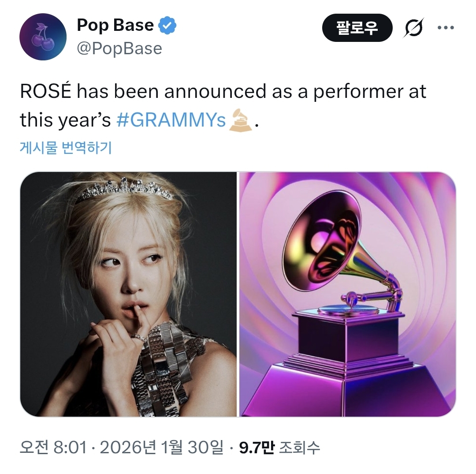476x474 pixels.
Task: Open the Grok slashed-circle icon
Action: [413, 29]
